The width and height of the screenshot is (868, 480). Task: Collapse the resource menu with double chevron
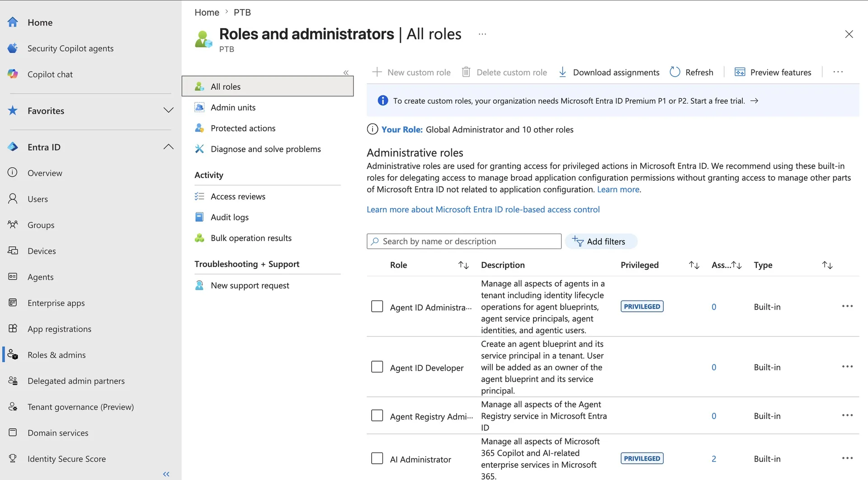point(346,72)
